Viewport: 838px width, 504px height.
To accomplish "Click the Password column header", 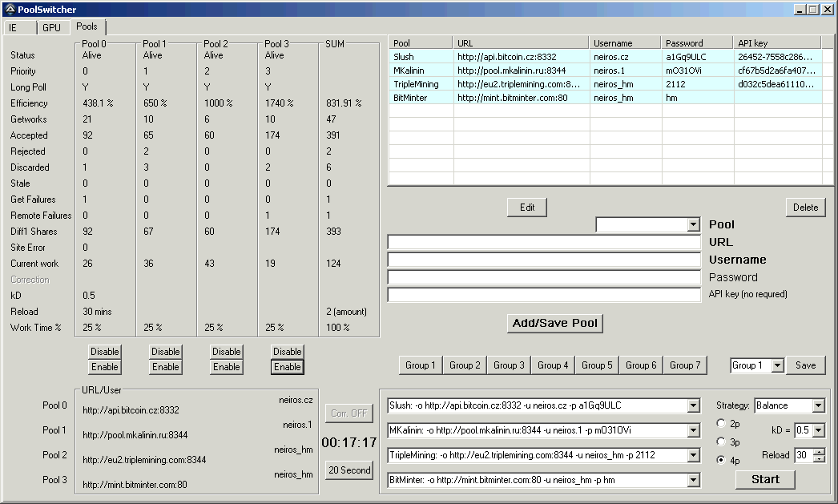I will click(x=698, y=43).
